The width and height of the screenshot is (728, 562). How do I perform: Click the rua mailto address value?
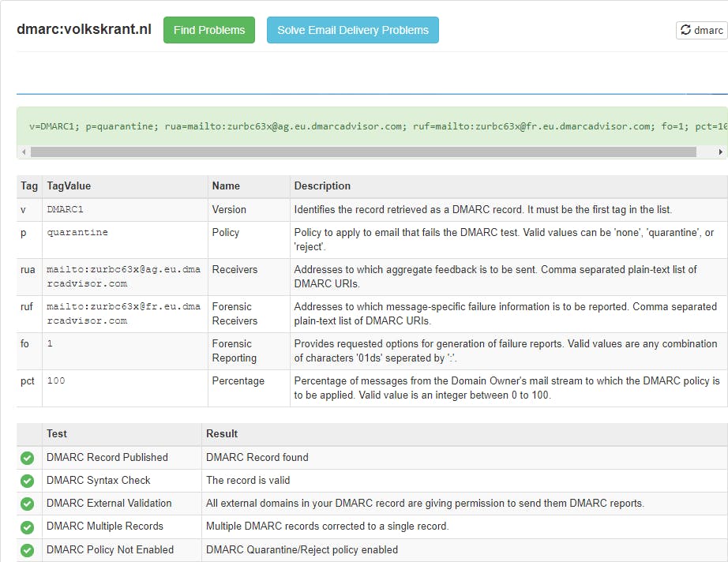[123, 276]
